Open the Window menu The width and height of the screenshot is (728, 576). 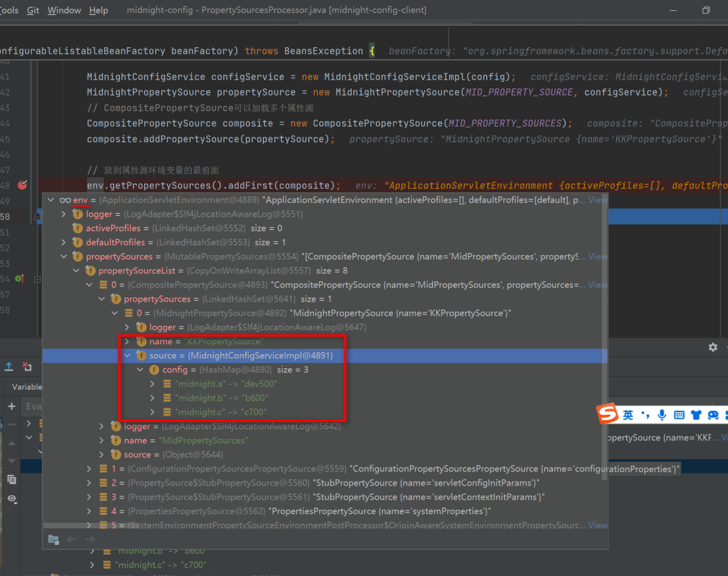[x=64, y=10]
